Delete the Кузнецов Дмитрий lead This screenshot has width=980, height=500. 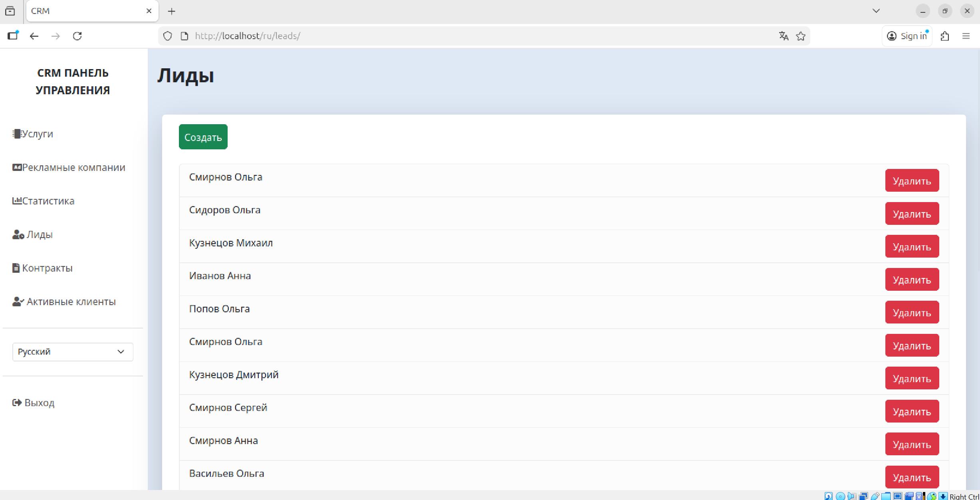click(x=912, y=378)
